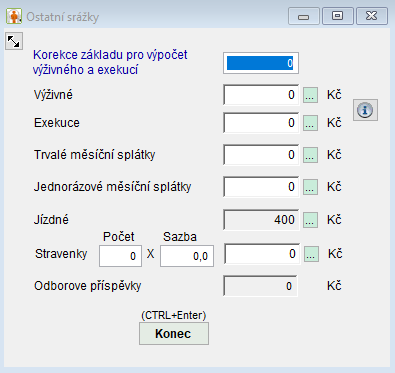Image resolution: width=395 pixels, height=373 pixels.
Task: Open the ellipsis button next to Exekuce
Action: coord(310,123)
